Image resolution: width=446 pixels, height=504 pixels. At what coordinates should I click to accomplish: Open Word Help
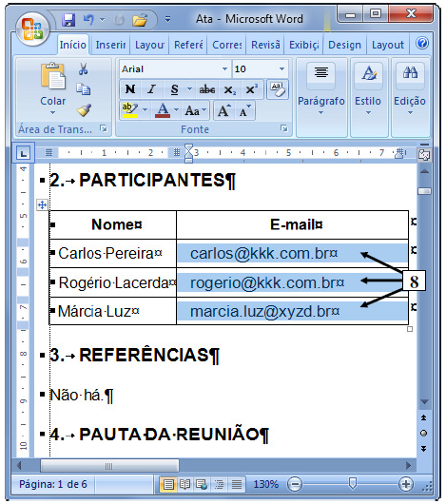(x=421, y=43)
